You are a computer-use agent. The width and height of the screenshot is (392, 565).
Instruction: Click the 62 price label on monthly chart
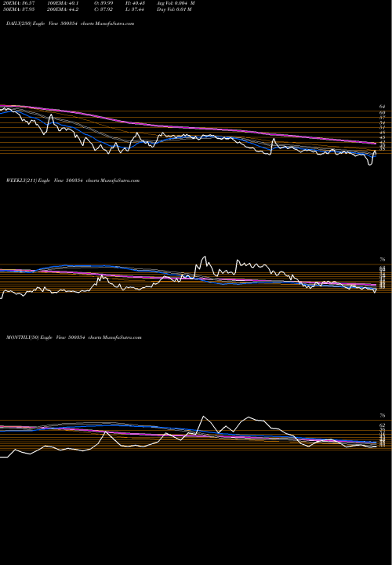(383, 425)
